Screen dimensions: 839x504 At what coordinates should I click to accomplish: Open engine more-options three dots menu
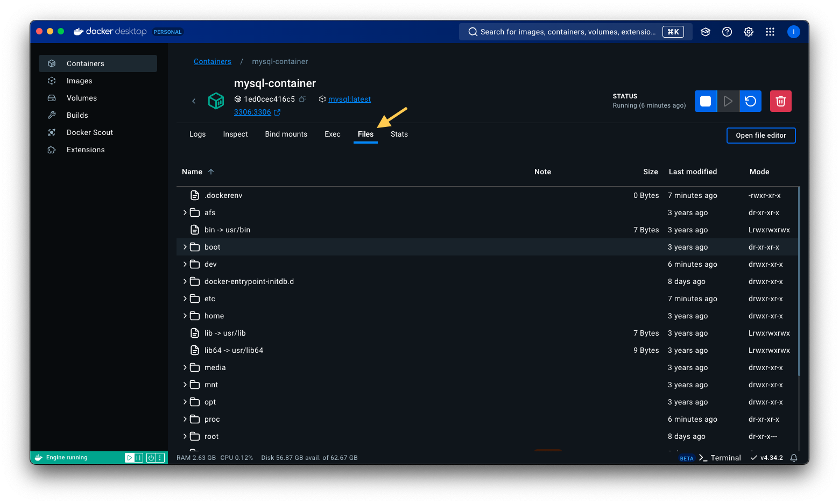point(160,458)
